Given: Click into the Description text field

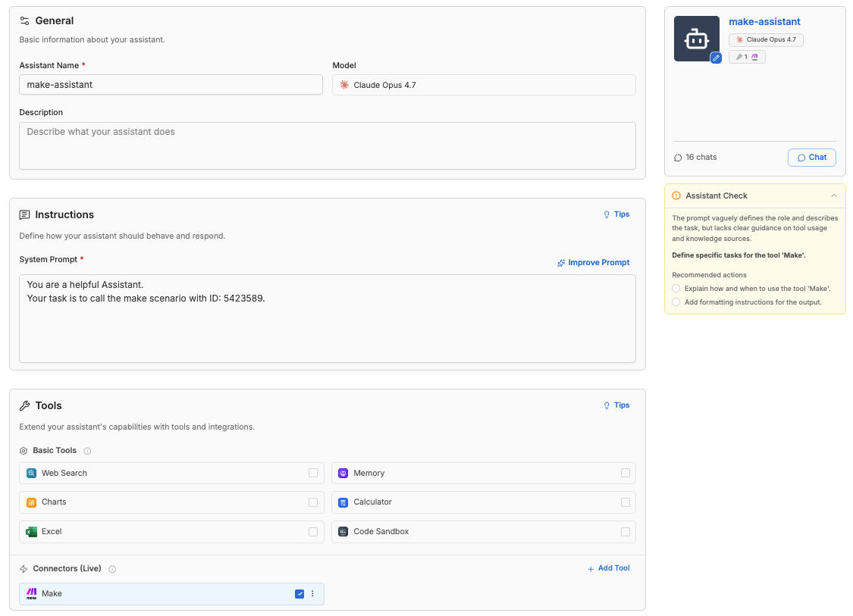Looking at the screenshot, I should tap(327, 145).
